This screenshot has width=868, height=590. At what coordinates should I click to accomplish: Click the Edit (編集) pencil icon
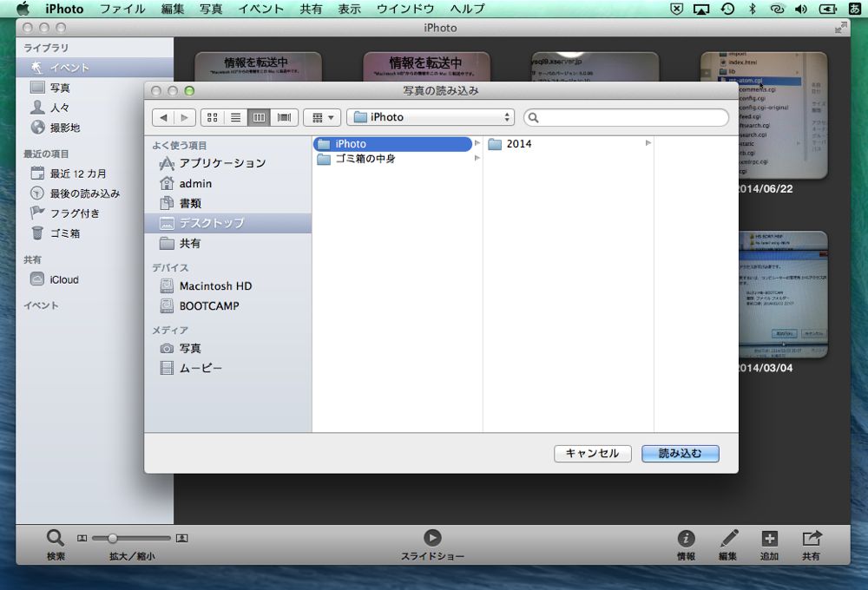(728, 538)
